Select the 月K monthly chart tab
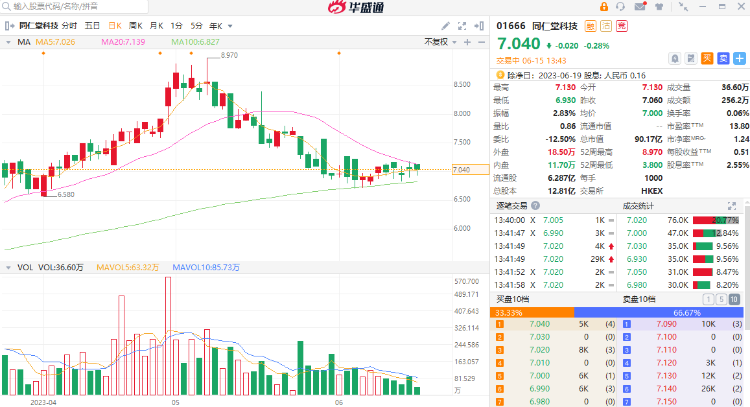Screen dimensions: 750x407 point(156,26)
